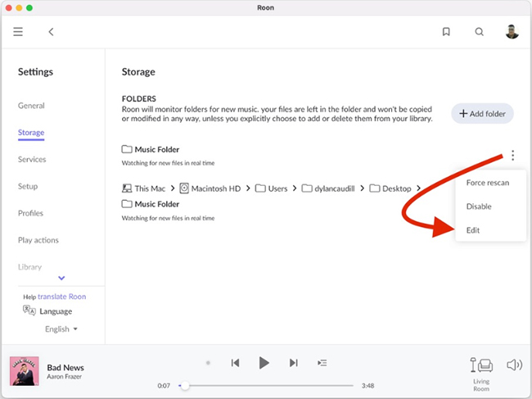
Task: Skip to previous track
Action: coord(235,363)
